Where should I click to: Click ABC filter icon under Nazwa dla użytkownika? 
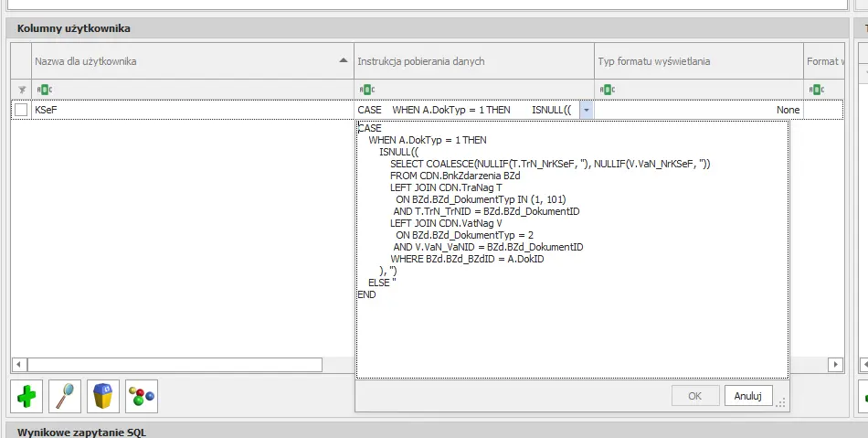point(44,90)
